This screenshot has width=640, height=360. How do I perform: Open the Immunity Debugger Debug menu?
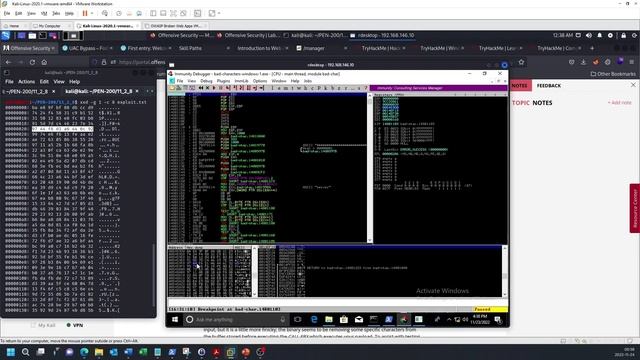206,81
